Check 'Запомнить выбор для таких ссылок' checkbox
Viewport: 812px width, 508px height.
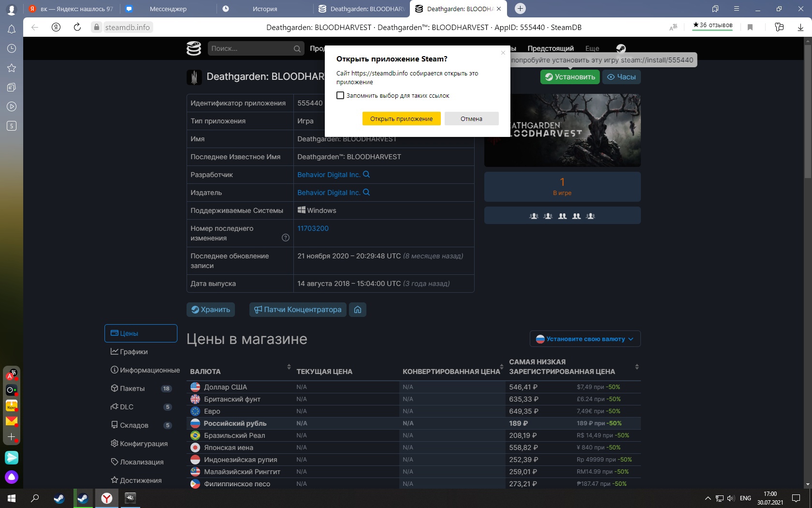[340, 95]
